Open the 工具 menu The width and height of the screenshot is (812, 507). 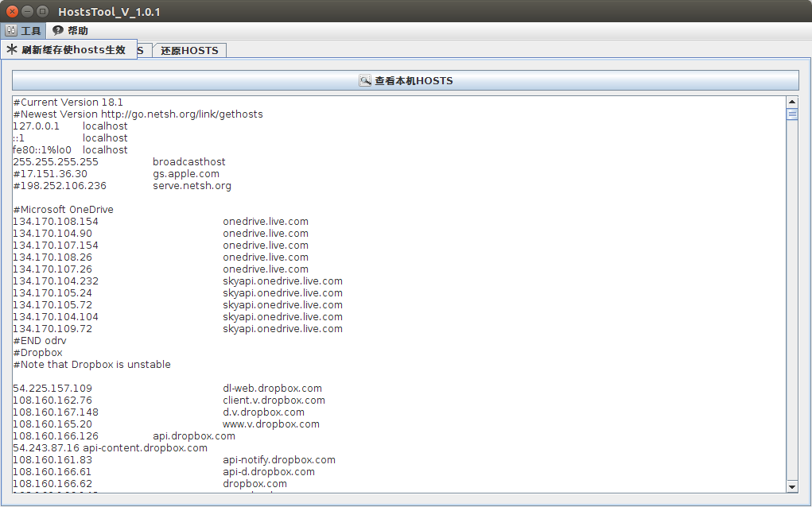(x=23, y=30)
